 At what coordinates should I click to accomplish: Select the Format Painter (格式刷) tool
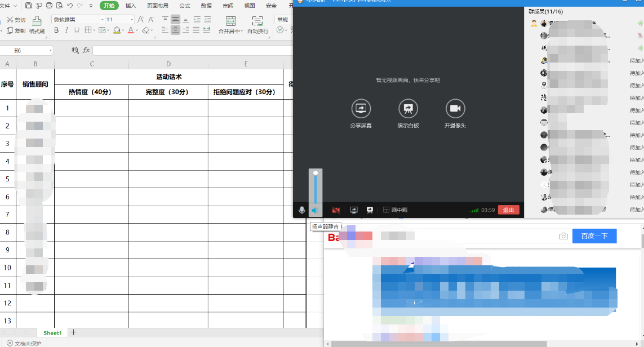37,25
